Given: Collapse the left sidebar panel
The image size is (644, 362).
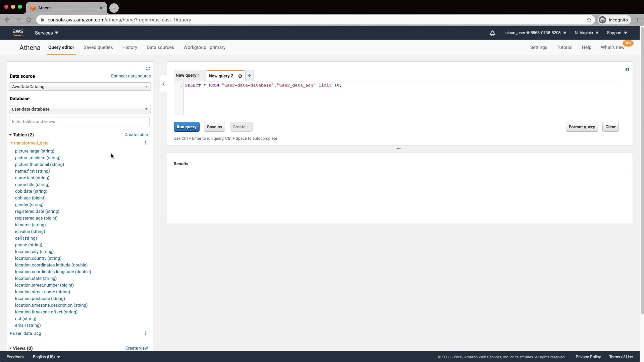Looking at the screenshot, I should (x=164, y=84).
